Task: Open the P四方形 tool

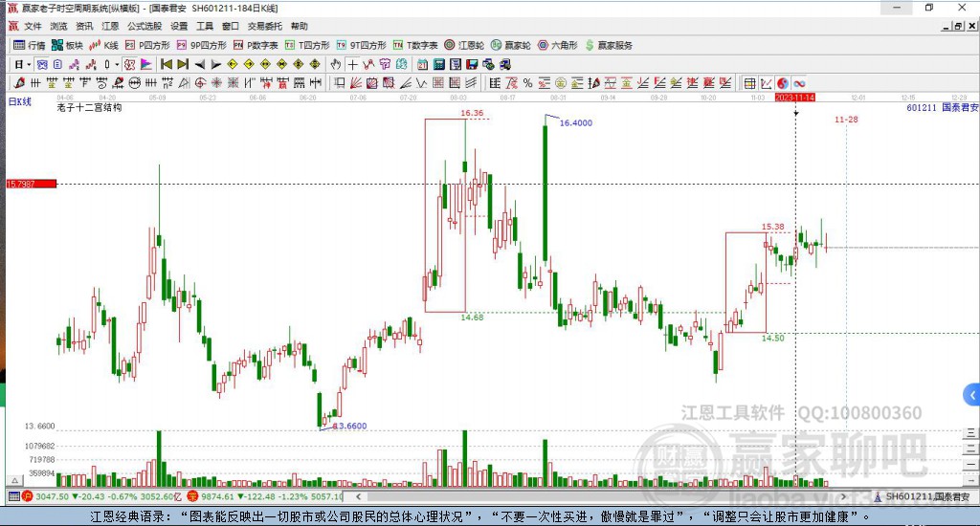Action: [x=147, y=45]
